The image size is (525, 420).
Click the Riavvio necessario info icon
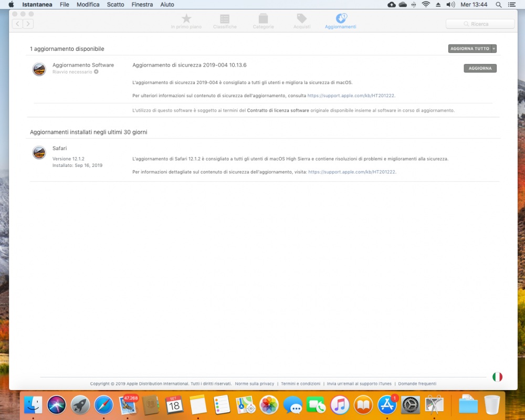96,72
